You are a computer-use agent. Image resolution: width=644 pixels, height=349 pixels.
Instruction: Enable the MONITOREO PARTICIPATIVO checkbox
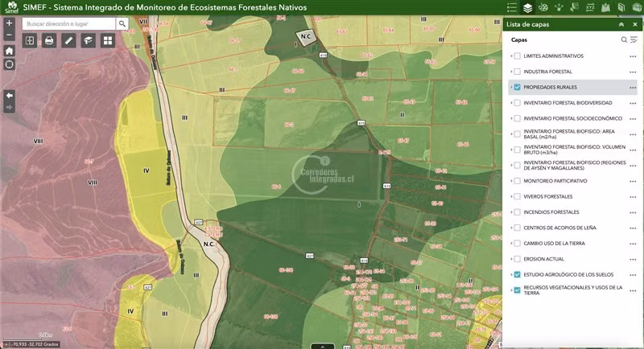[x=517, y=181]
